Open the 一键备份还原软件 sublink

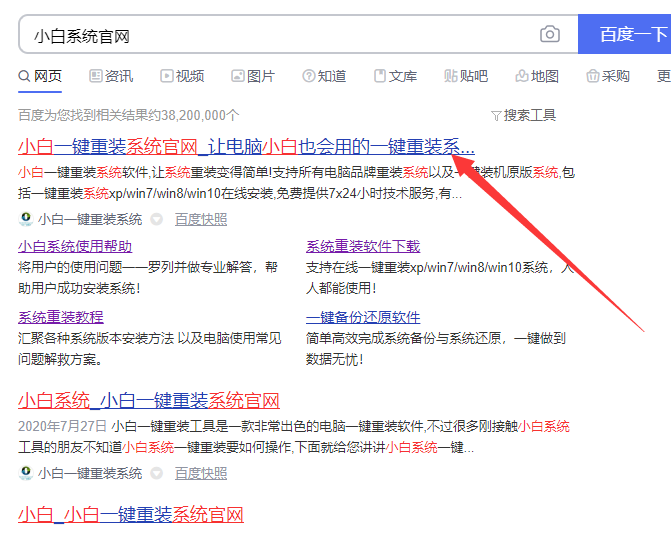point(363,317)
